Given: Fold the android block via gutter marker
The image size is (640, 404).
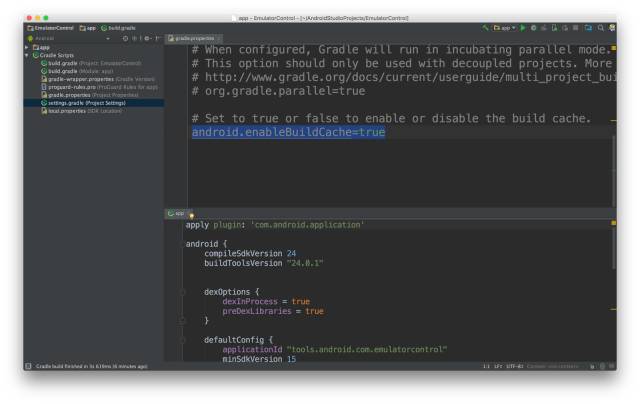Looking at the screenshot, I should coord(182,244).
